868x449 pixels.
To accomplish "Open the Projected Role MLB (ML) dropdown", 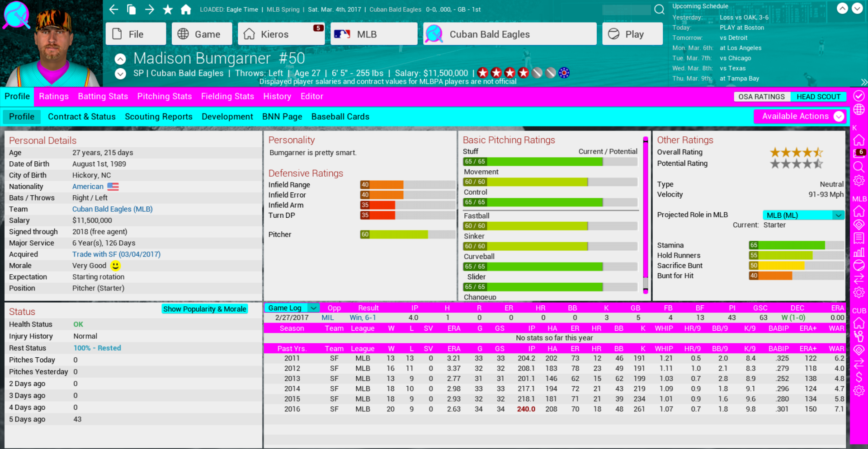I will pos(803,215).
